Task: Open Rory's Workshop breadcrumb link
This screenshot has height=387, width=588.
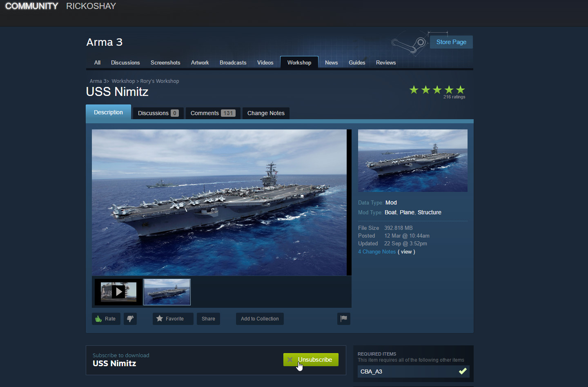Action: point(160,81)
